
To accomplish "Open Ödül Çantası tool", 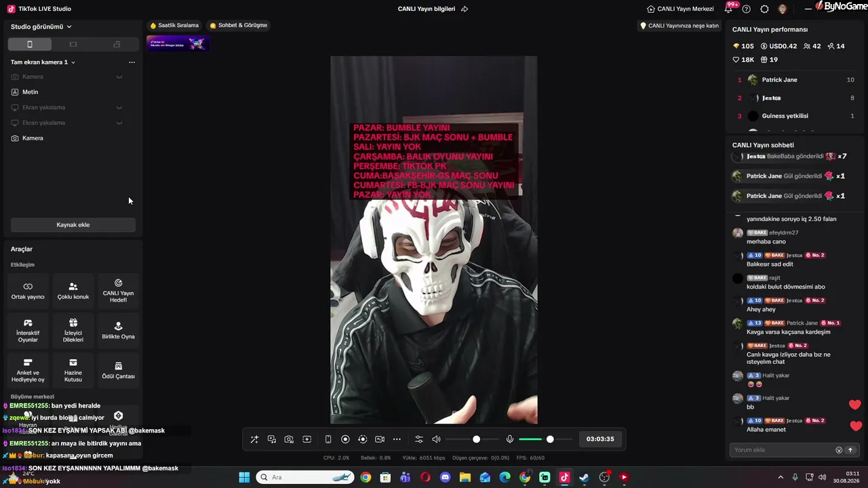I will tap(118, 371).
